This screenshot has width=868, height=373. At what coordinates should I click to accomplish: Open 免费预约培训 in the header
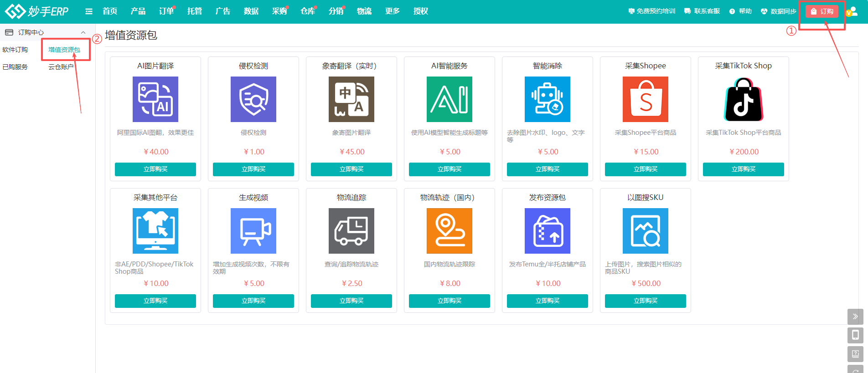coord(652,11)
